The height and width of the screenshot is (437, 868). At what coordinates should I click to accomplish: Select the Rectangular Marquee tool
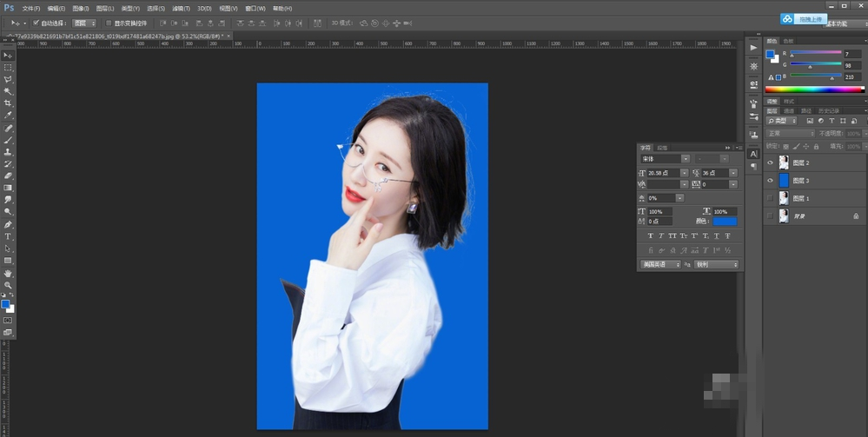tap(9, 67)
